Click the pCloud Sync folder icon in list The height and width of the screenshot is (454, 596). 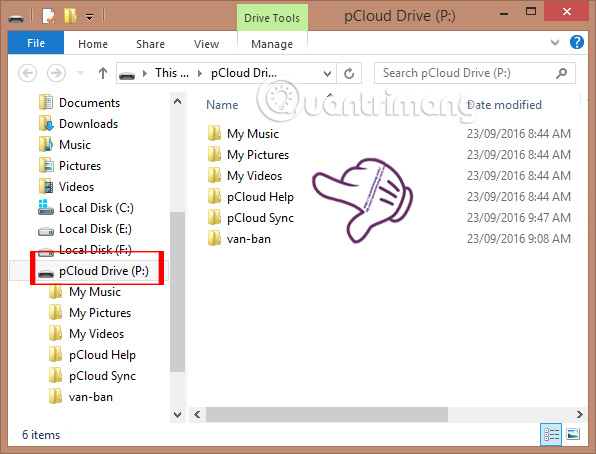click(x=214, y=217)
